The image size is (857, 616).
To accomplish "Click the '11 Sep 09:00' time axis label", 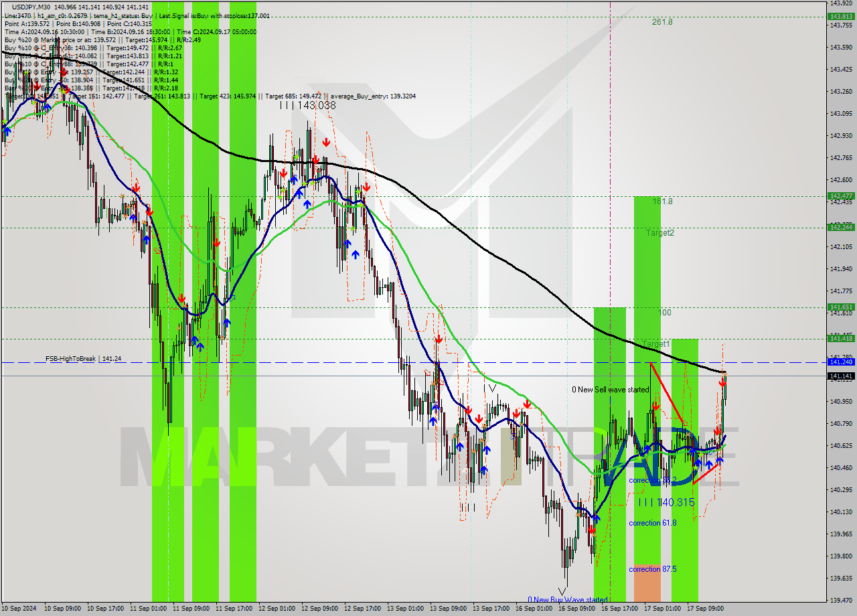I will point(190,609).
